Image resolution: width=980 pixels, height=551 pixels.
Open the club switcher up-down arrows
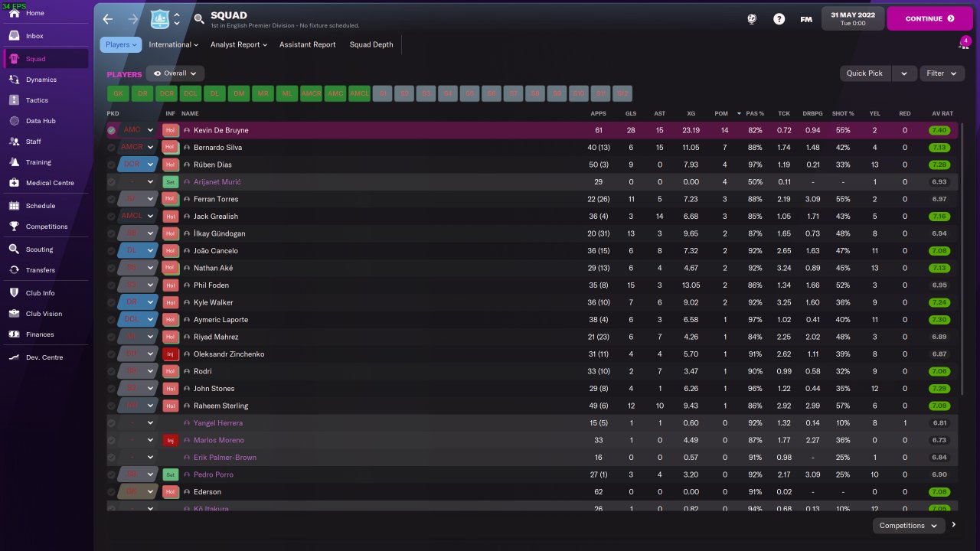[x=177, y=19]
